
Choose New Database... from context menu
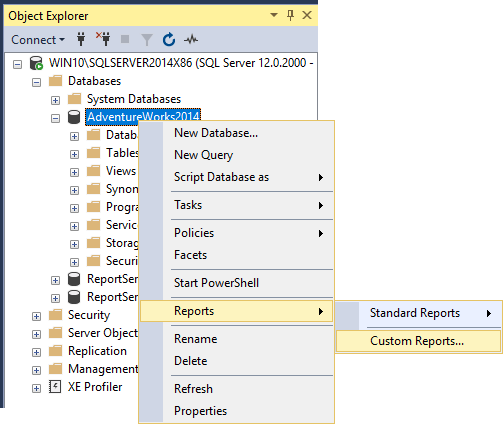click(237, 133)
